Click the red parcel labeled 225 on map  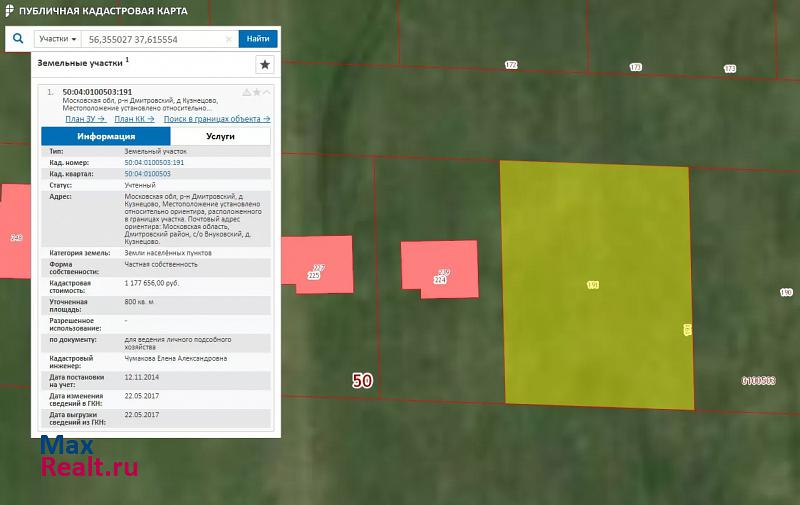pyautogui.click(x=322, y=263)
